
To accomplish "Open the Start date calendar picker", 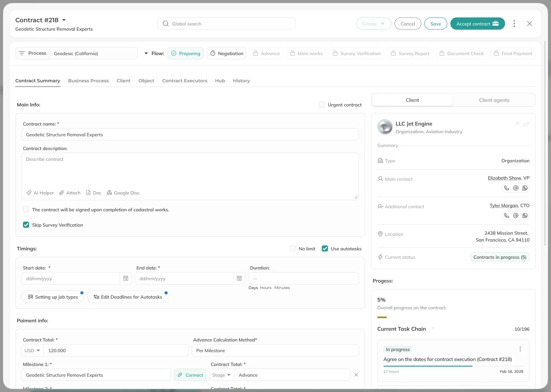I will tap(126, 278).
